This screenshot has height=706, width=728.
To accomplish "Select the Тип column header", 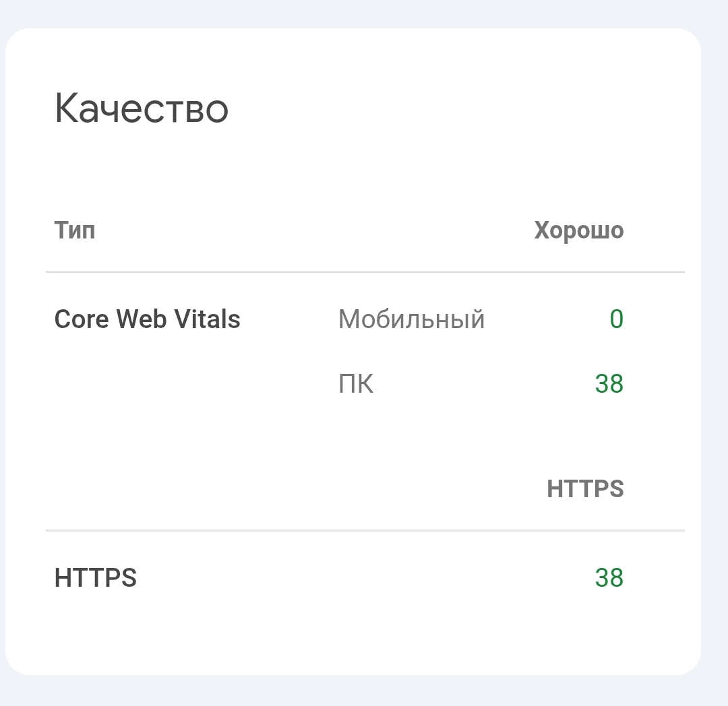I will pyautogui.click(x=75, y=230).
